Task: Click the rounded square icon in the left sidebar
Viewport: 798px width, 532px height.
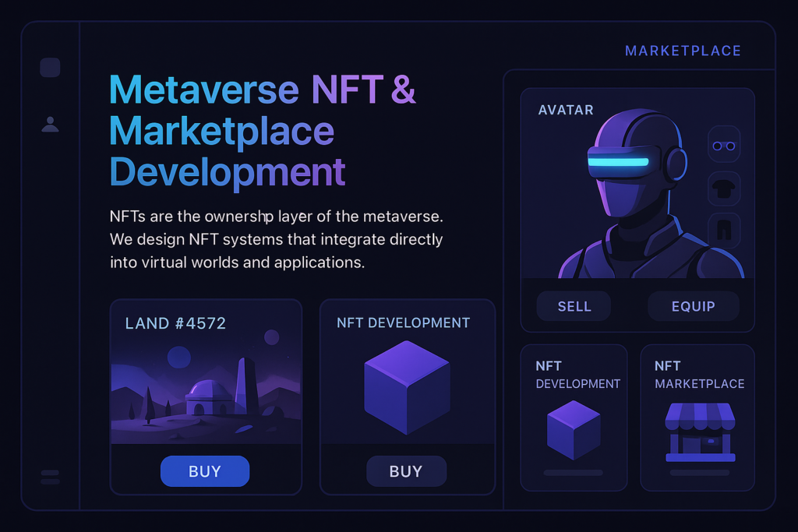Action: [x=50, y=68]
